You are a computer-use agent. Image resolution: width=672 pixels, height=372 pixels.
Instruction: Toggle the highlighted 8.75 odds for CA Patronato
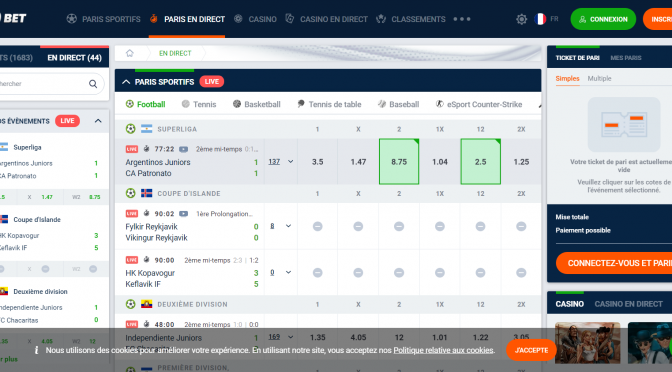tap(399, 162)
